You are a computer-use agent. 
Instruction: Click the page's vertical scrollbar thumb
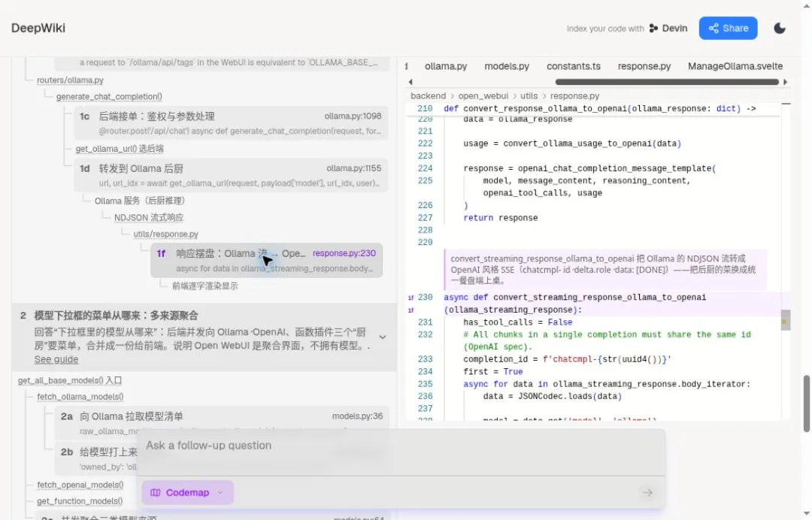point(806,404)
